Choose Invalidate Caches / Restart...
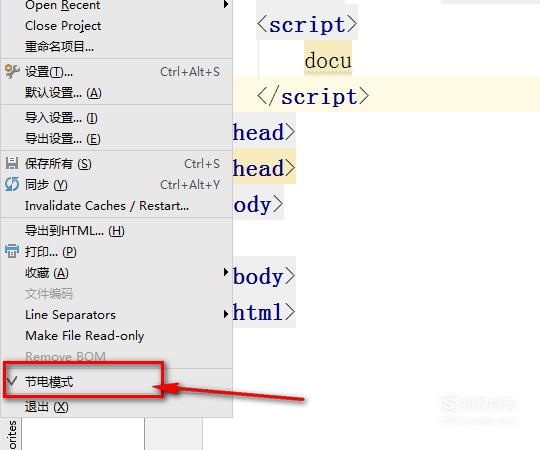The width and height of the screenshot is (540, 450). pyautogui.click(x=107, y=206)
